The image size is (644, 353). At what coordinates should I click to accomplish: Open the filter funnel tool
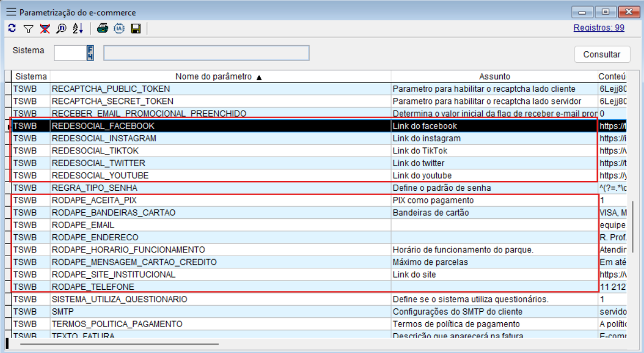point(29,29)
